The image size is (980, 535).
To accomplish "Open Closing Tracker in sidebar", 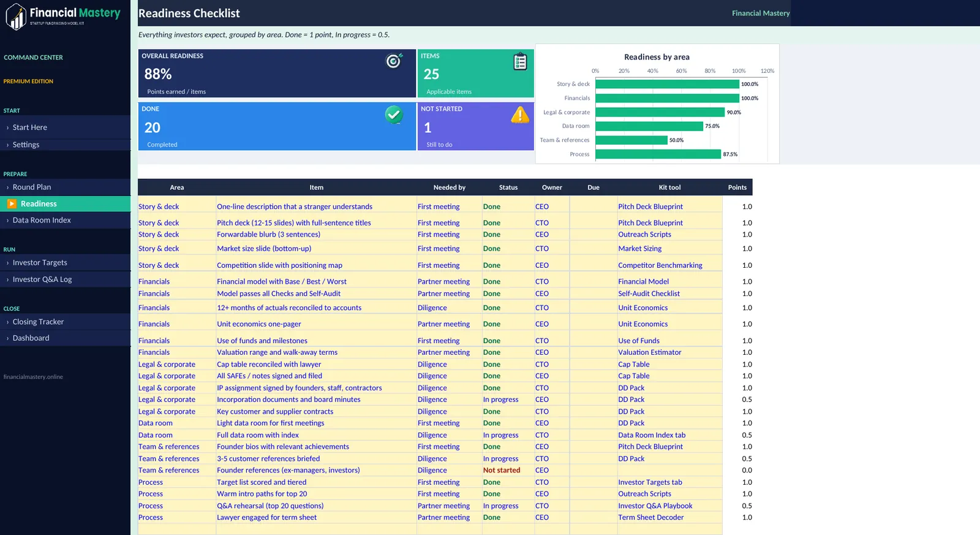I will click(x=66, y=322).
